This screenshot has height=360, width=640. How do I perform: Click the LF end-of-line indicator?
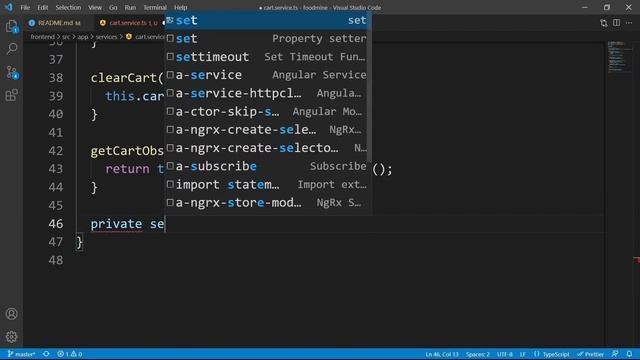pyautogui.click(x=522, y=354)
